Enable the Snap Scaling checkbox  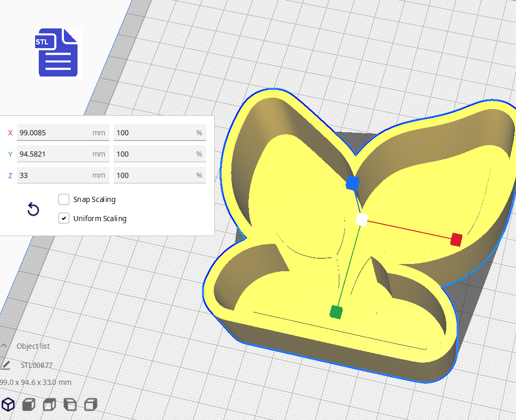pos(64,199)
